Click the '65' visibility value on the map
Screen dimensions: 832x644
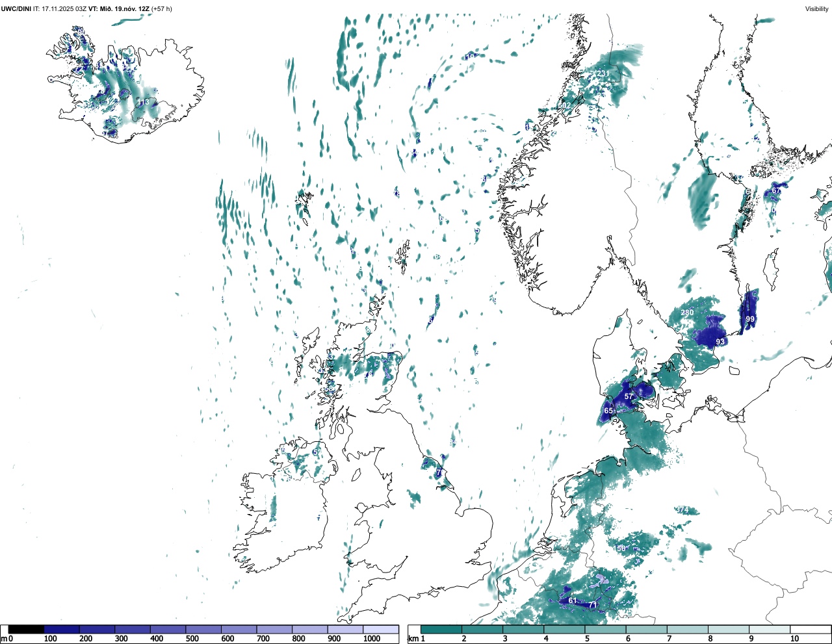(608, 411)
